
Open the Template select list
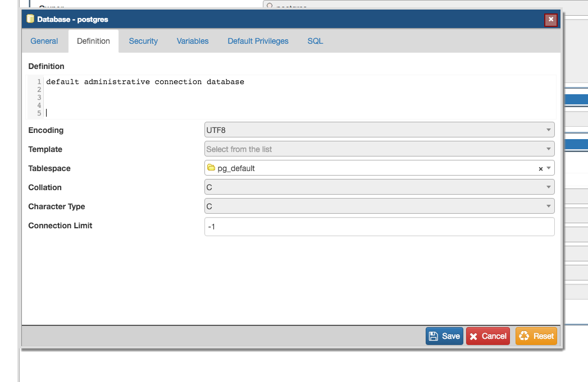[x=379, y=149]
